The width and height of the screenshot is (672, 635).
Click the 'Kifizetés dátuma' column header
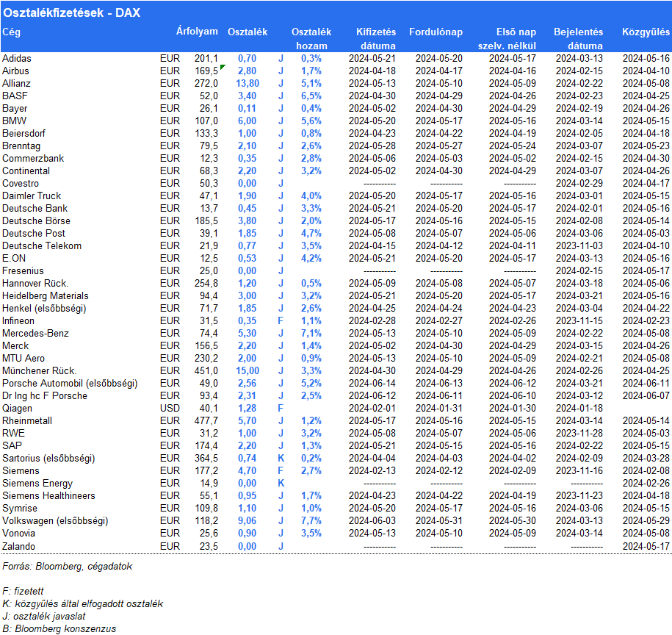coord(375,39)
